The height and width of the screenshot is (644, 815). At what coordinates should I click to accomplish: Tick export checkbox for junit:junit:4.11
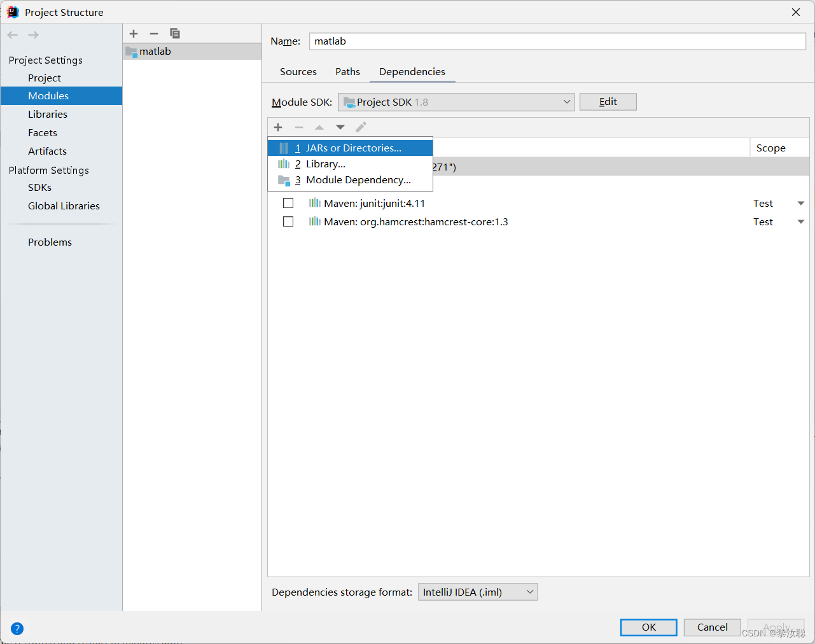[288, 203]
